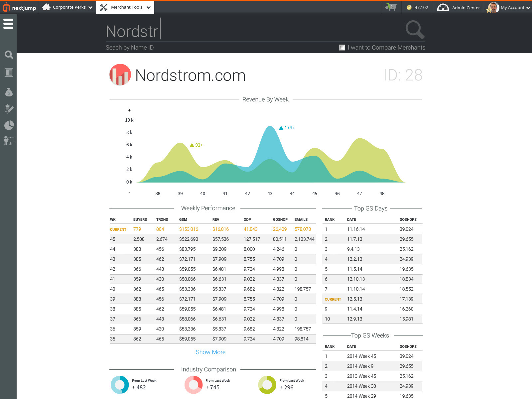Open the shopping cart with 2 items
Viewport: 532px width, 399px height.
click(x=391, y=7)
